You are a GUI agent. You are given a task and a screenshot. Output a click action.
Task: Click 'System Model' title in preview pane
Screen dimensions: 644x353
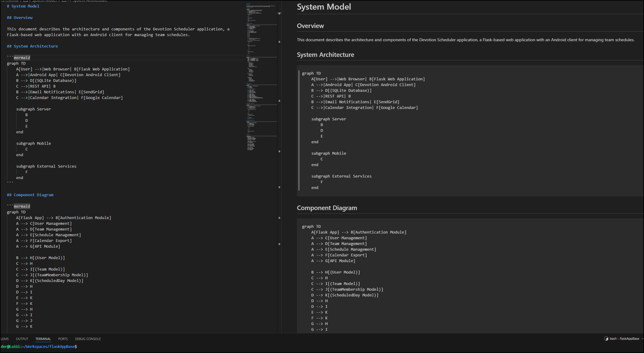(324, 7)
